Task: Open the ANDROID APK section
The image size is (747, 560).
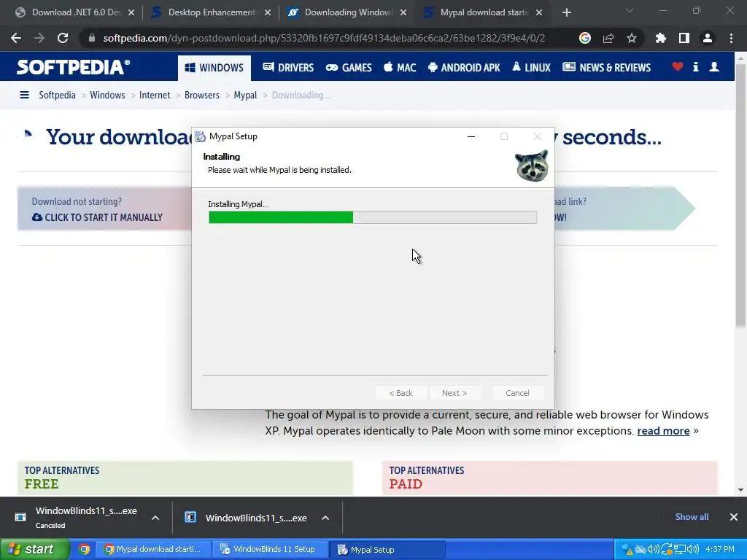Action: point(465,68)
